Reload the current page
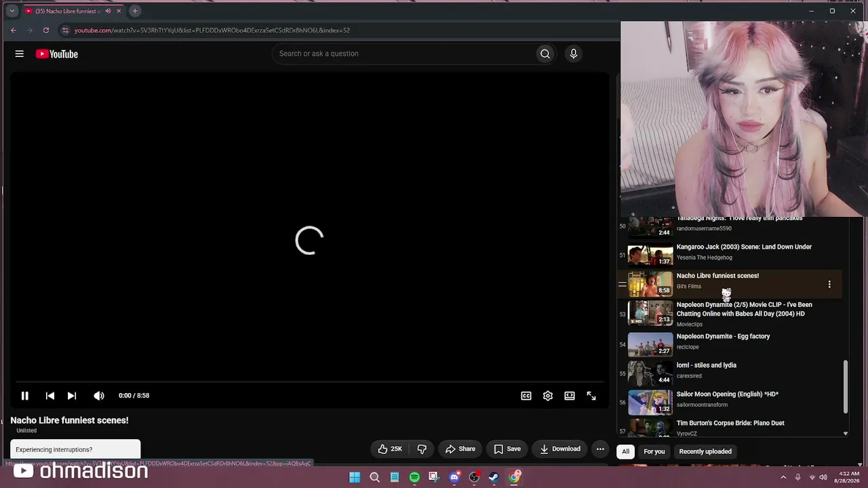 [x=46, y=30]
